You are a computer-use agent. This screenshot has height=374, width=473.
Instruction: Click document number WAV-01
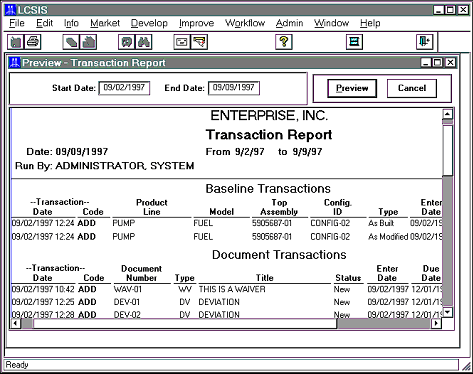tap(128, 289)
